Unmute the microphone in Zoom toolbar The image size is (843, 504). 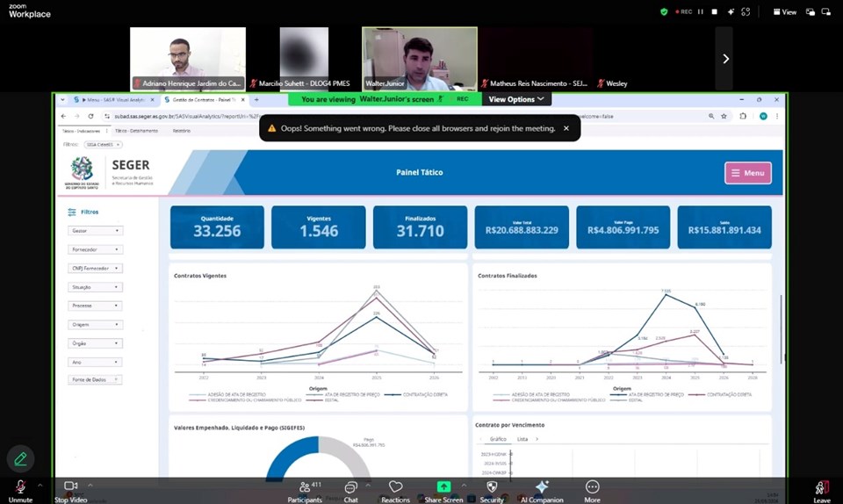tap(20, 487)
